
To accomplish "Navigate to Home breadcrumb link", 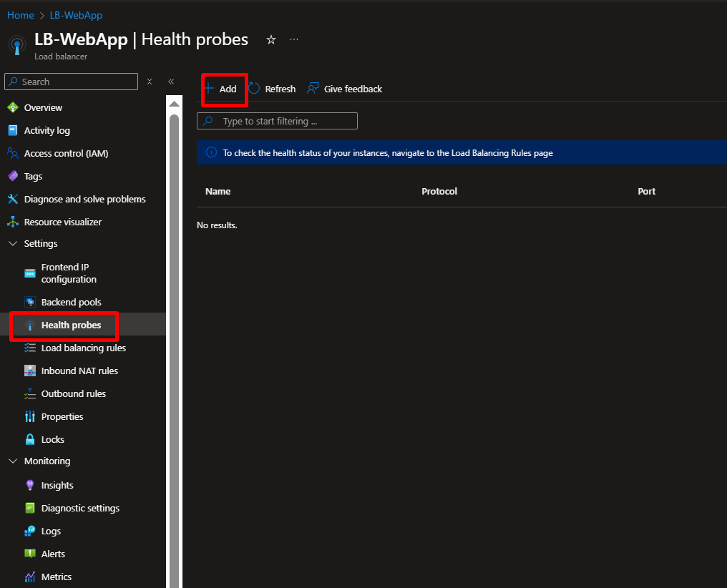I will [21, 15].
